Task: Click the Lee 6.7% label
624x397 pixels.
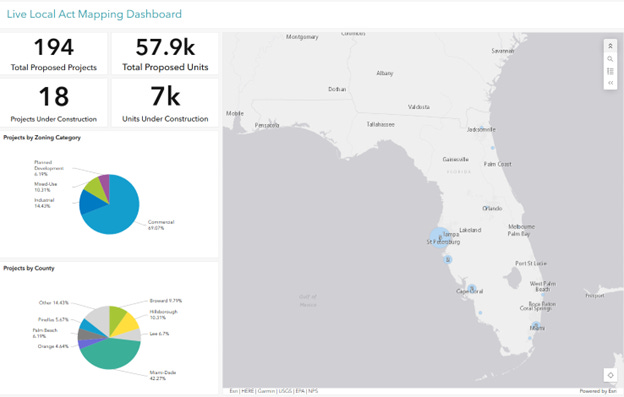Action: pos(159,334)
